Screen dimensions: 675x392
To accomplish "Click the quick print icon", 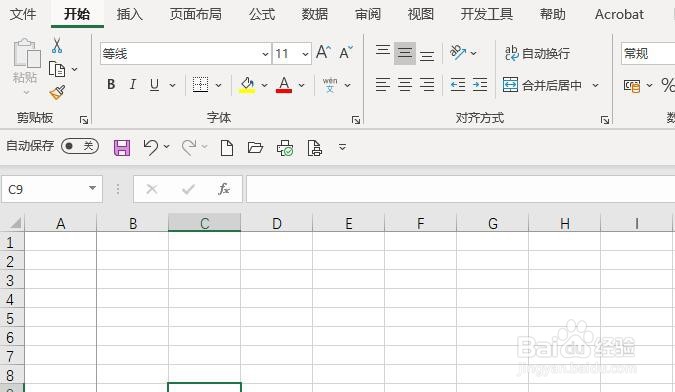I will (285, 148).
